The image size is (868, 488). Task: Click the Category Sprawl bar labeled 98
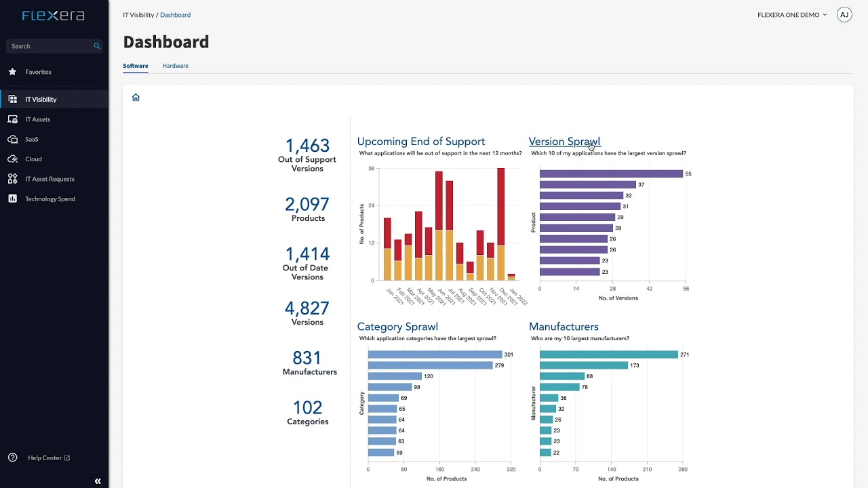point(390,387)
